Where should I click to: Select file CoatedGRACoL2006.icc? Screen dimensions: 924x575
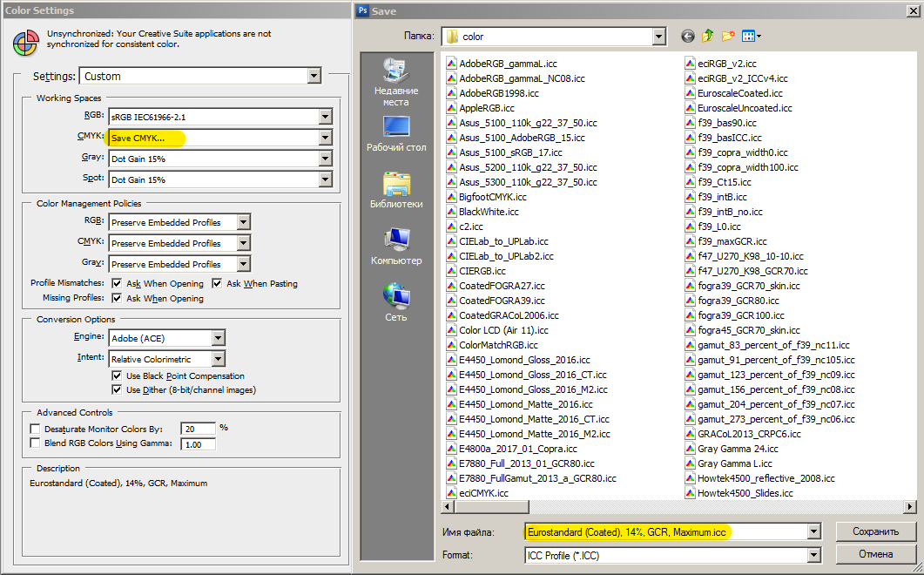[509, 315]
